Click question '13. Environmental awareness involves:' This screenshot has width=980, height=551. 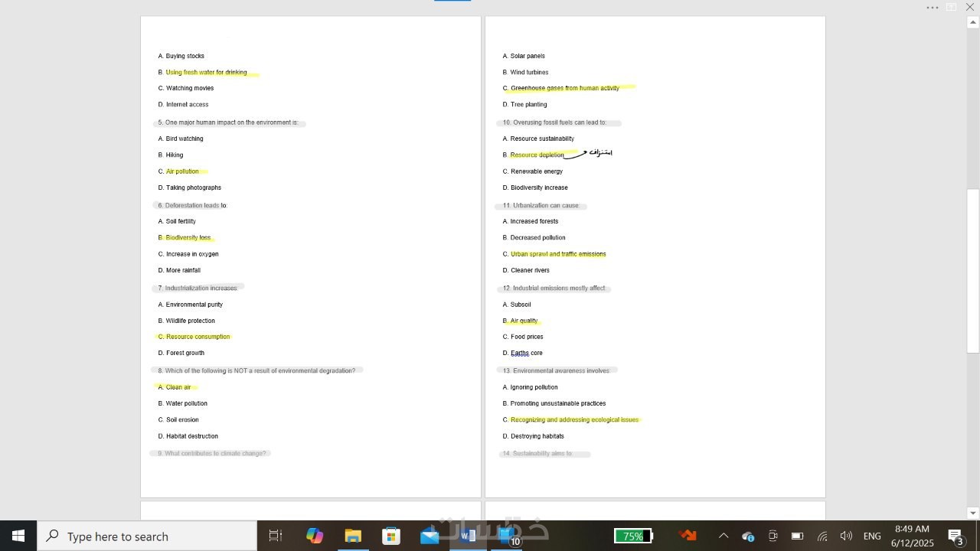pos(557,370)
